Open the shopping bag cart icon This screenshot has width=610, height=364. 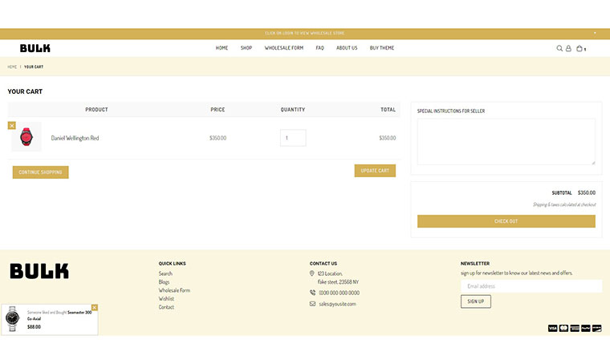point(579,48)
